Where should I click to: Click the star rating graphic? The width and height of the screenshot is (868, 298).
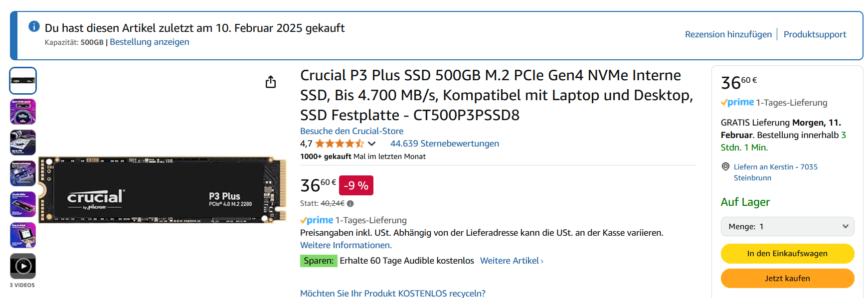click(x=340, y=144)
